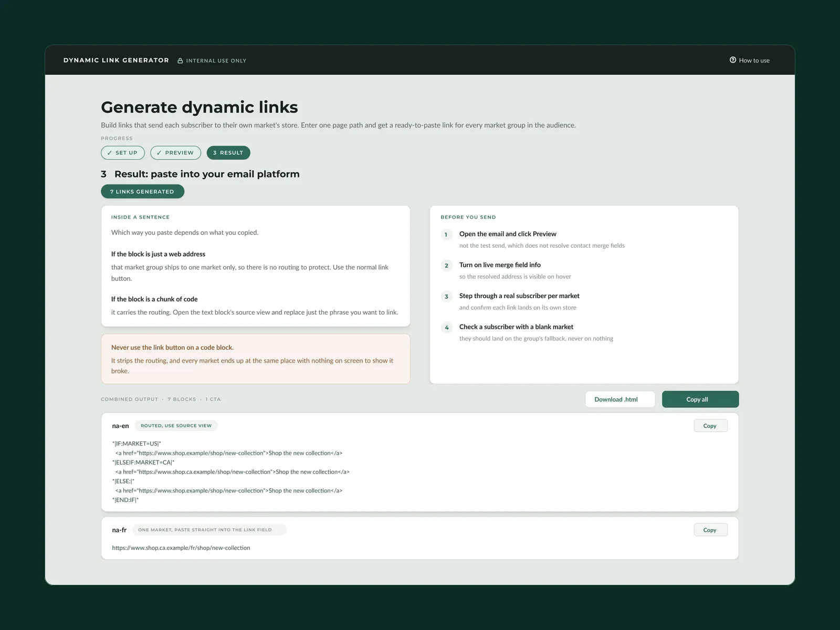Screen dimensions: 840x630
Task: Click the One Market paste-straight tag
Action: 209,530
